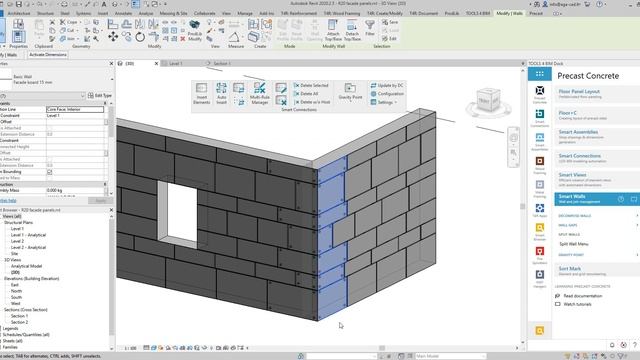Open the Smart Browser sidebar icon
Image resolution: width=640 pixels, height=360 pixels.
pos(540,232)
